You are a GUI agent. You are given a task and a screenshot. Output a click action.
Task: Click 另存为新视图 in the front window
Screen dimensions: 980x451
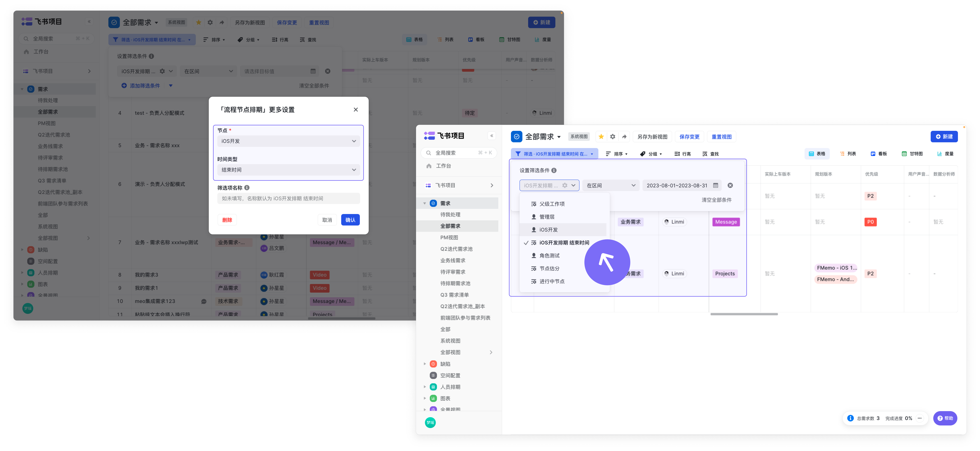point(652,137)
